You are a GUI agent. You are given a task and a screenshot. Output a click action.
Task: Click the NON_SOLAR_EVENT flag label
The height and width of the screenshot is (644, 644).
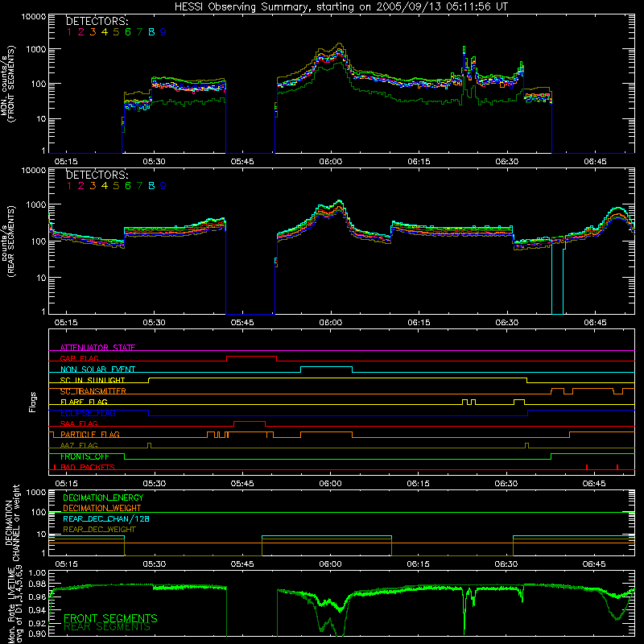tap(97, 369)
